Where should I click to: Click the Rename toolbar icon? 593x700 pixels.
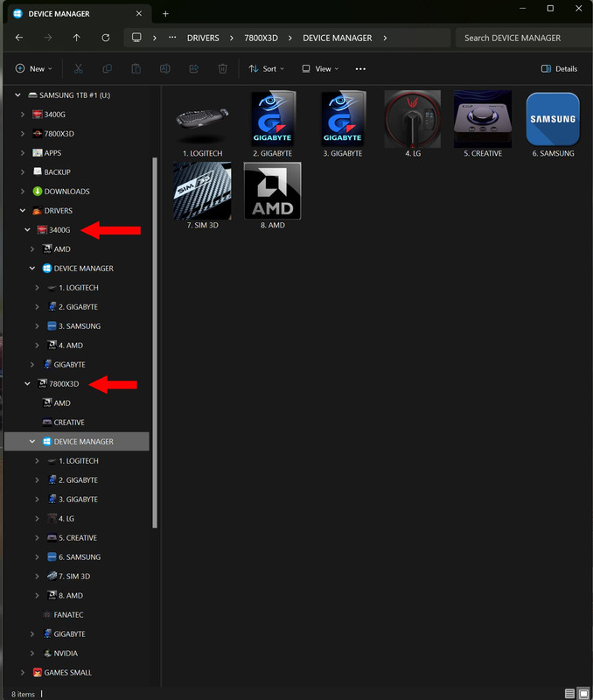click(165, 69)
